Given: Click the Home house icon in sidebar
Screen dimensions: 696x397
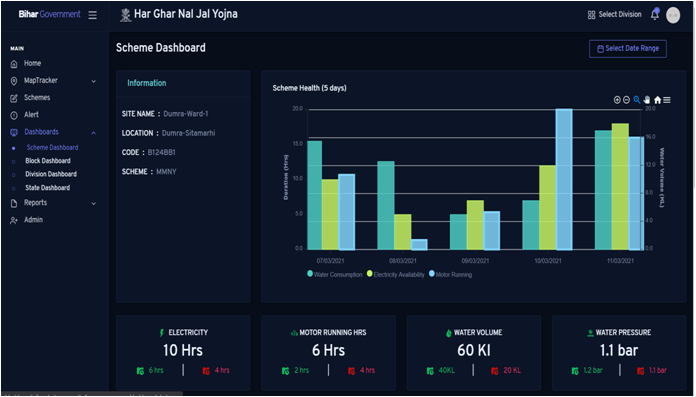Looking at the screenshot, I should click(x=14, y=64).
